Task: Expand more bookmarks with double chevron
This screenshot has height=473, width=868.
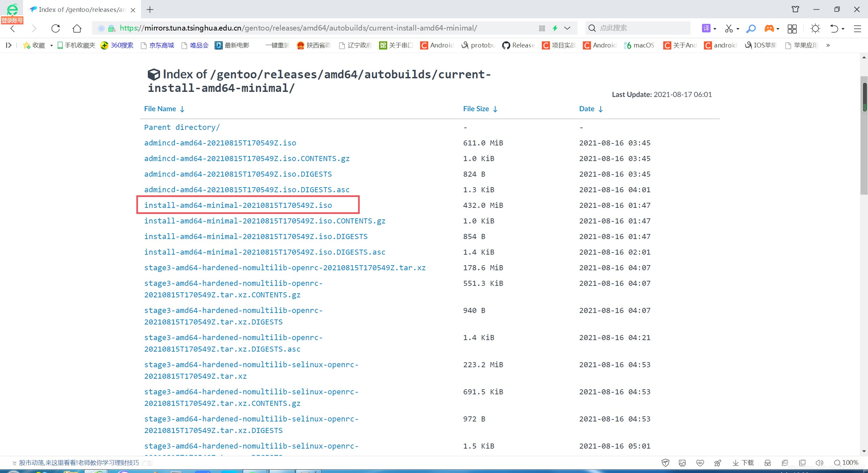Action: pos(828,45)
